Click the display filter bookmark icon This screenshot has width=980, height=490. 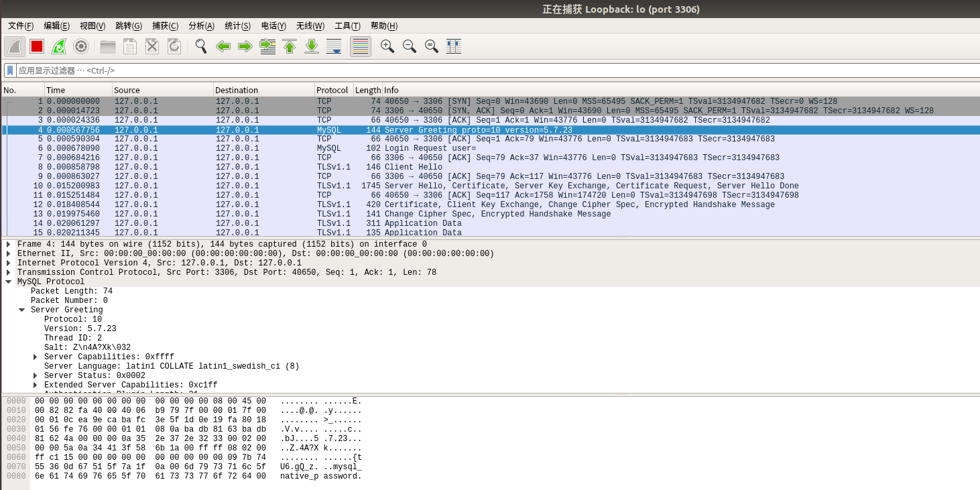[x=10, y=70]
